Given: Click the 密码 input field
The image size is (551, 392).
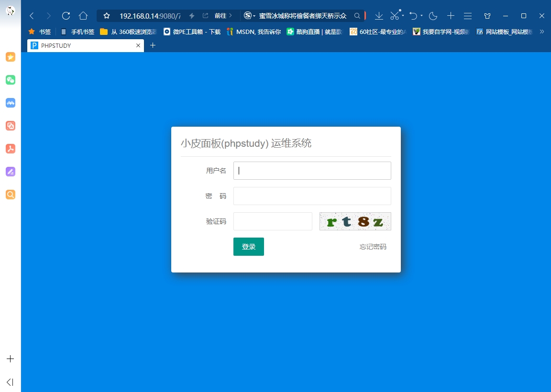Looking at the screenshot, I should point(312,196).
